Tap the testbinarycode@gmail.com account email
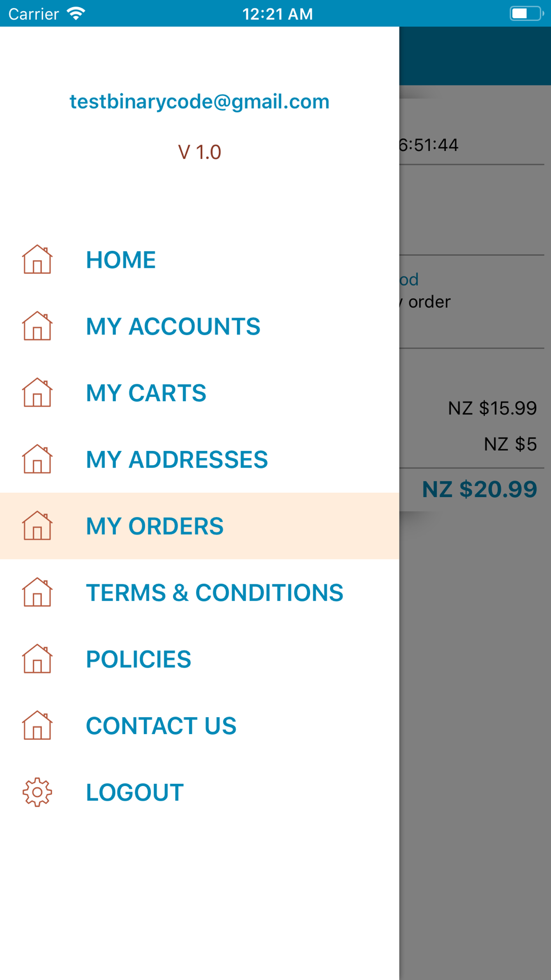 pyautogui.click(x=199, y=102)
